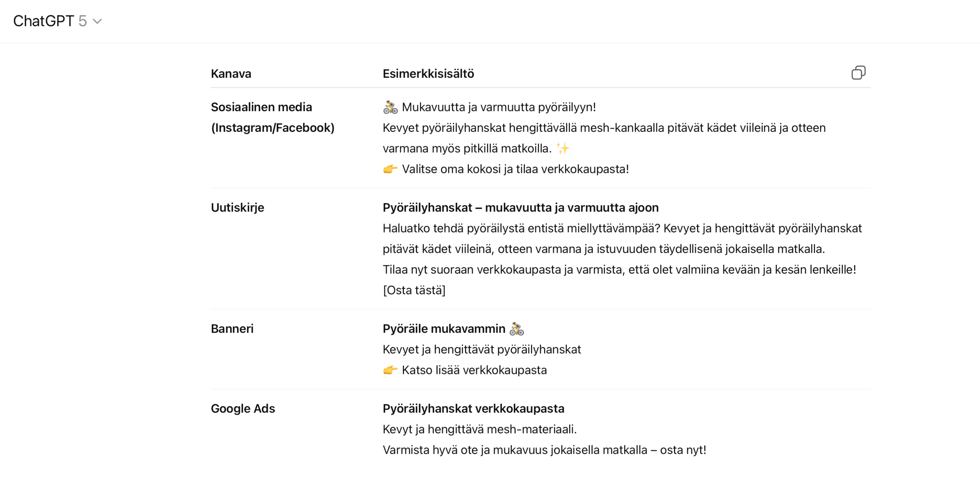The height and width of the screenshot is (497, 980).
Task: Open the ChatGPT 5 model selector dropdown
Action: pyautogui.click(x=57, y=21)
